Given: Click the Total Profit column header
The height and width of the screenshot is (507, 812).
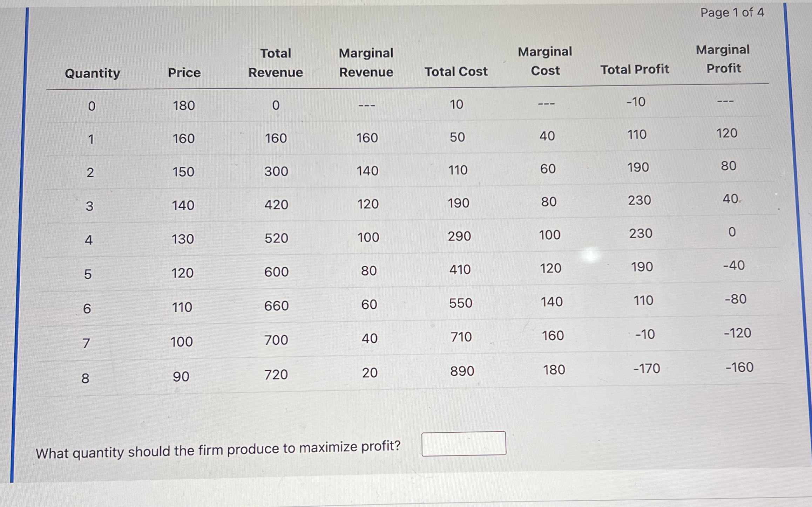Looking at the screenshot, I should click(x=635, y=69).
